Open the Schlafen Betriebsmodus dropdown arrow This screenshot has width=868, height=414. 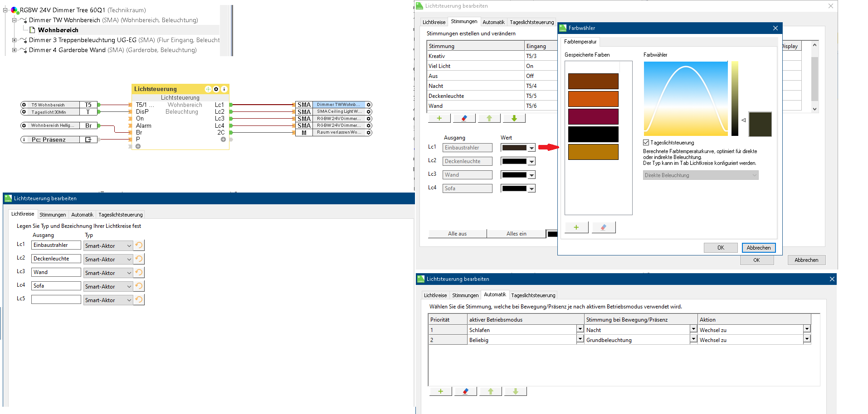point(580,329)
